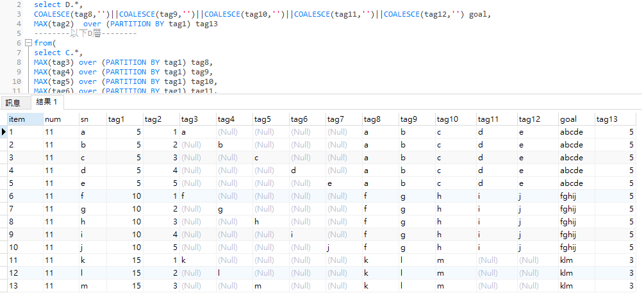The height and width of the screenshot is (293, 644).
Task: Click the goal cell 'klm' in item 12 row
Action: [576, 273]
